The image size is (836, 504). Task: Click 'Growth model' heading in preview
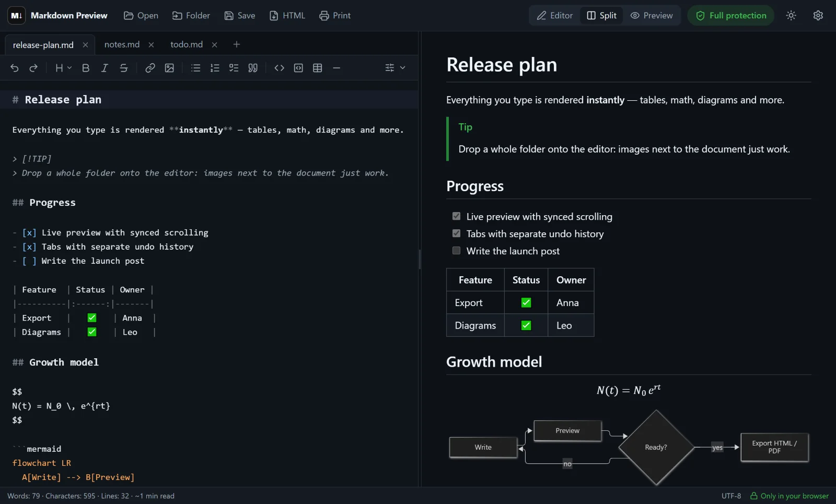(494, 362)
